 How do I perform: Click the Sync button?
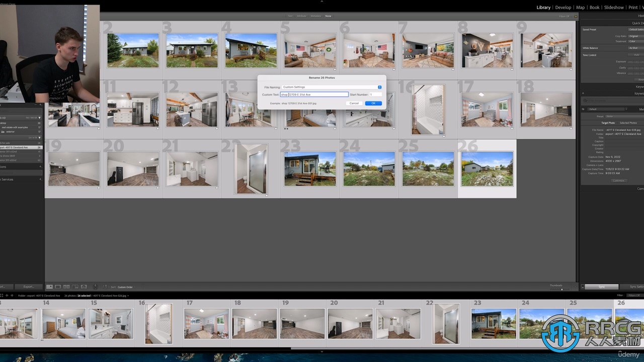(601, 287)
